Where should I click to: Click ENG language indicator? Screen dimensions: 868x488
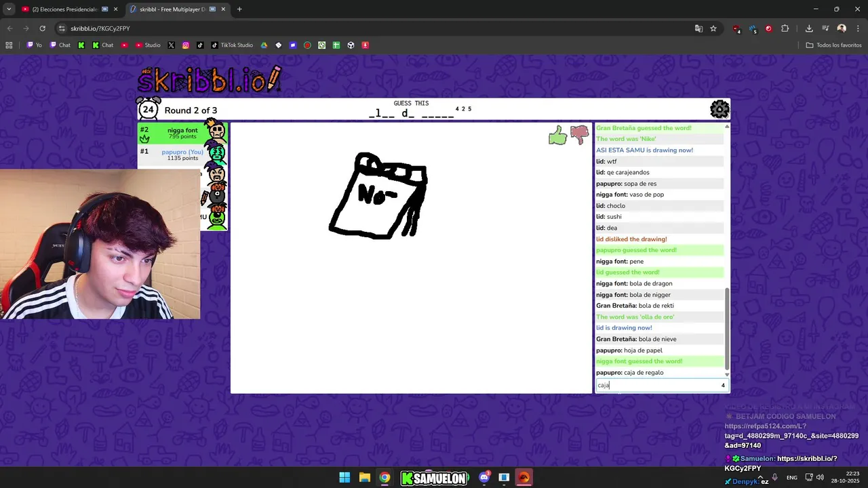(x=791, y=477)
